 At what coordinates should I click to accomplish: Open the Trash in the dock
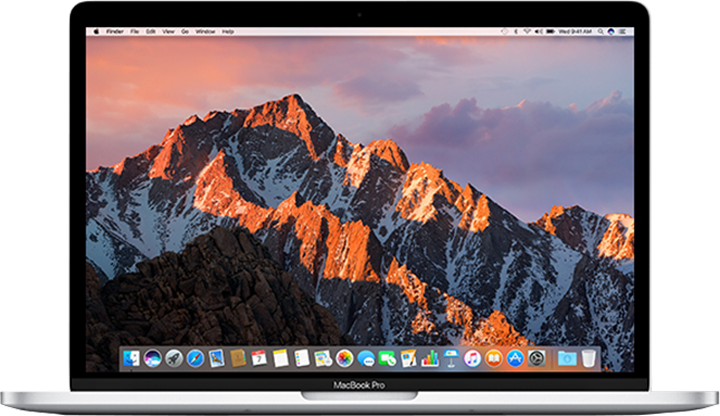[589, 357]
